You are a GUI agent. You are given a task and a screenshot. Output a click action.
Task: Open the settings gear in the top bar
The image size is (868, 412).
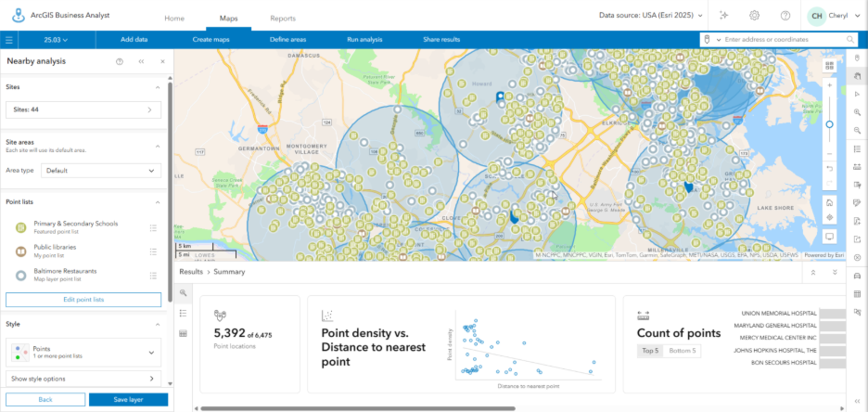coord(754,16)
